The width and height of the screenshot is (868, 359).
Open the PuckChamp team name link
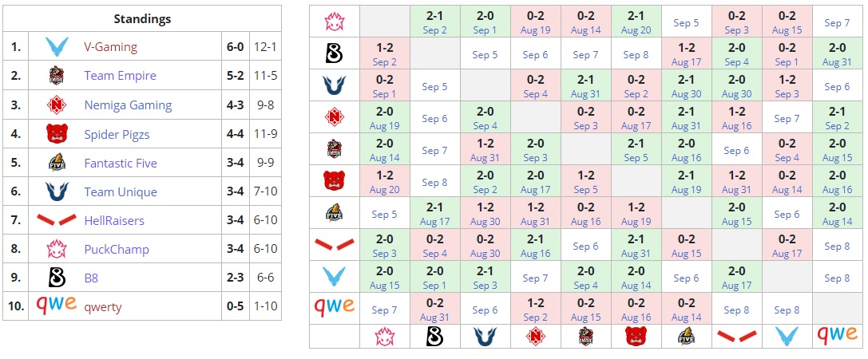click(117, 249)
